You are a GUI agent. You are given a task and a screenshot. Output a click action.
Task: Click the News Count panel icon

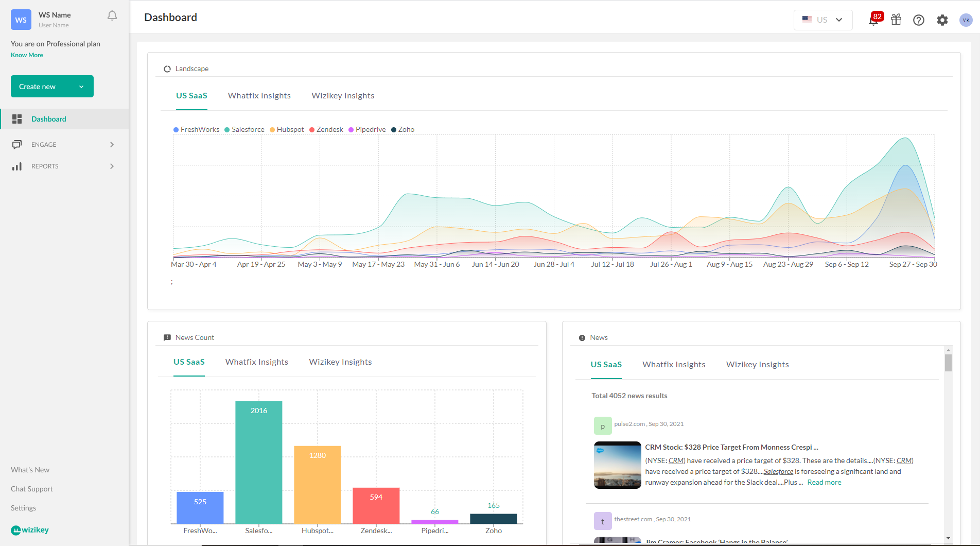(167, 338)
